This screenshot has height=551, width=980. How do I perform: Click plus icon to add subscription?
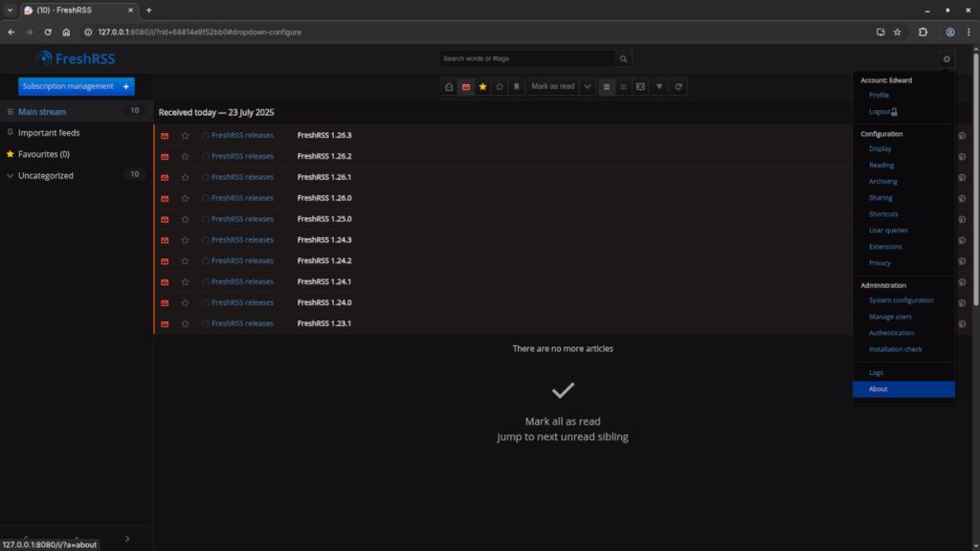click(126, 86)
